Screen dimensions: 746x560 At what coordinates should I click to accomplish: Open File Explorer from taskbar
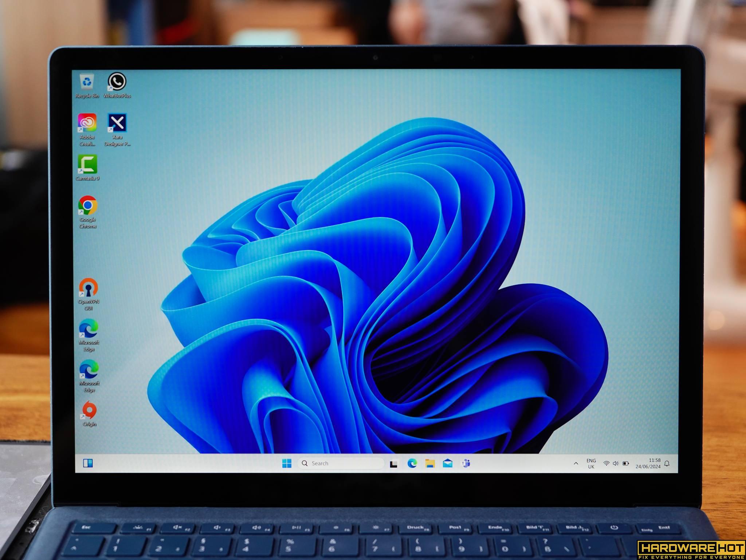(430, 463)
